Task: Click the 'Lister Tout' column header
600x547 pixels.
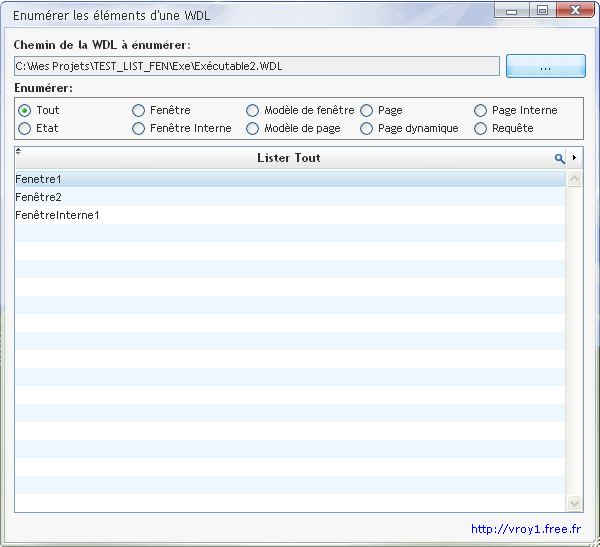Action: (x=288, y=158)
